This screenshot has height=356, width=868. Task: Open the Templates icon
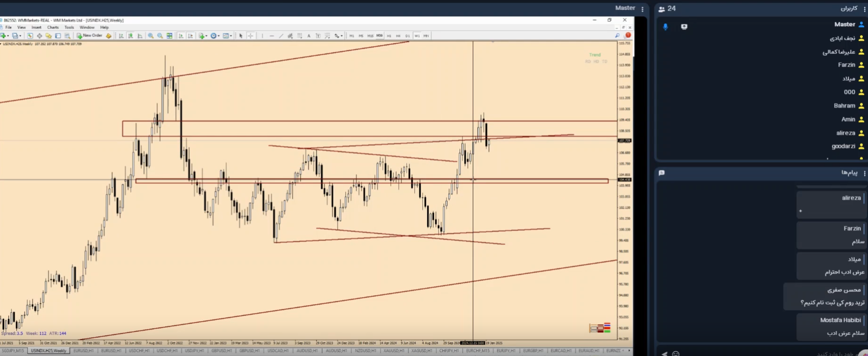(226, 36)
